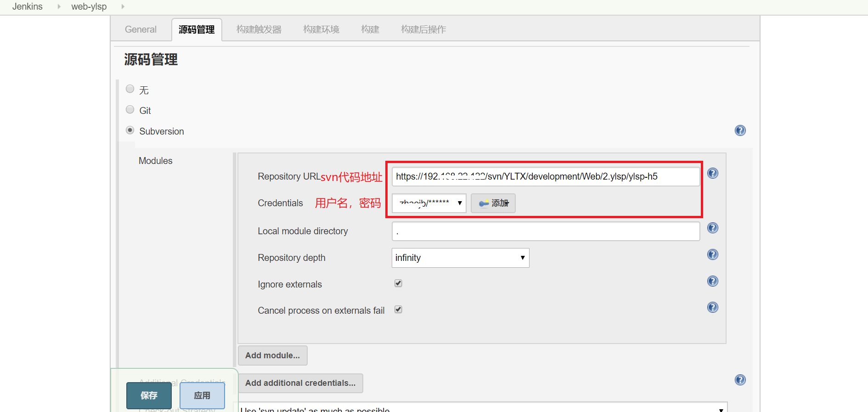Viewport: 868px width, 412px height.
Task: Switch to the 构建后操作 tab
Action: click(x=423, y=29)
